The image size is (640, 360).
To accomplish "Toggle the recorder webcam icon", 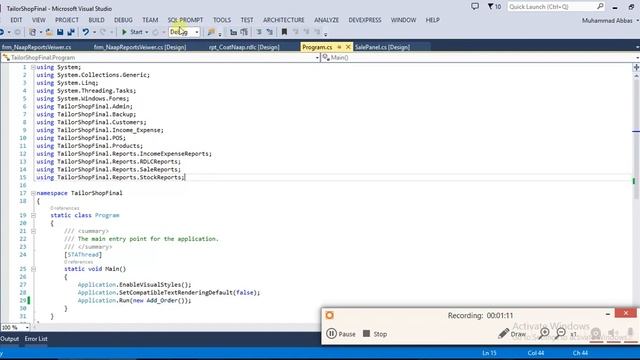I will [x=596, y=333].
